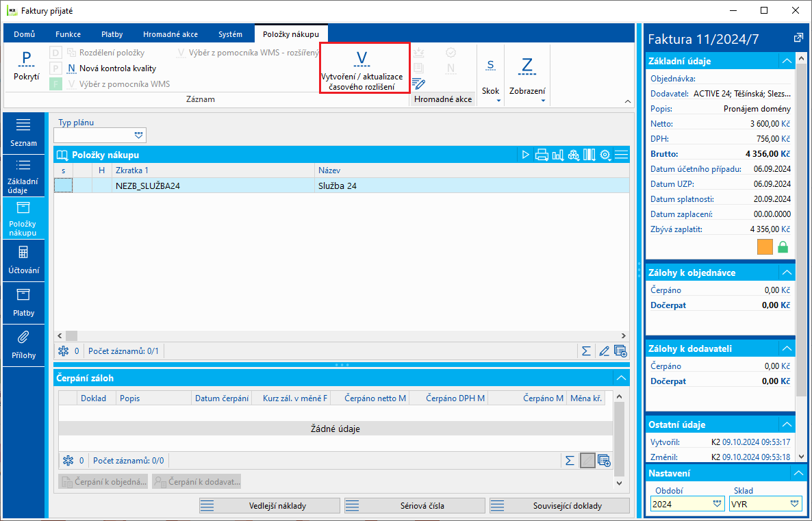This screenshot has width=812, height=521.
Task: Click the pencil edit icon under Položky nákupu table
Action: pyautogui.click(x=604, y=351)
